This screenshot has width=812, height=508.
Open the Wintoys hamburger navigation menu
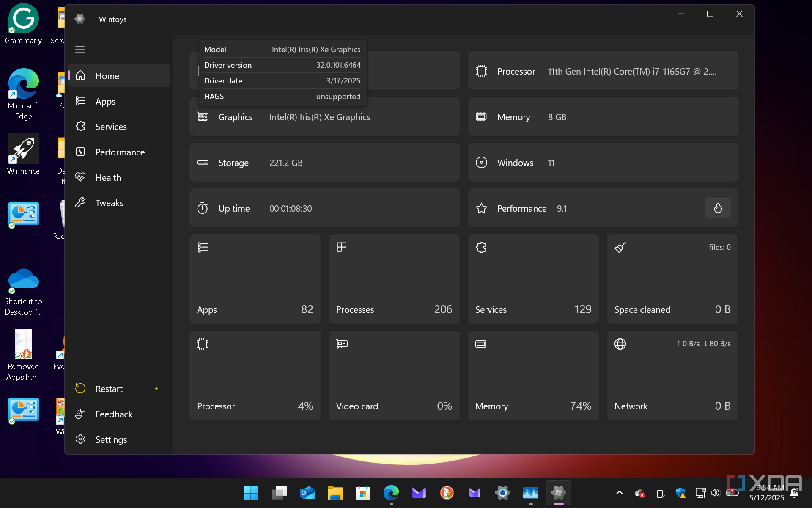tap(80, 50)
